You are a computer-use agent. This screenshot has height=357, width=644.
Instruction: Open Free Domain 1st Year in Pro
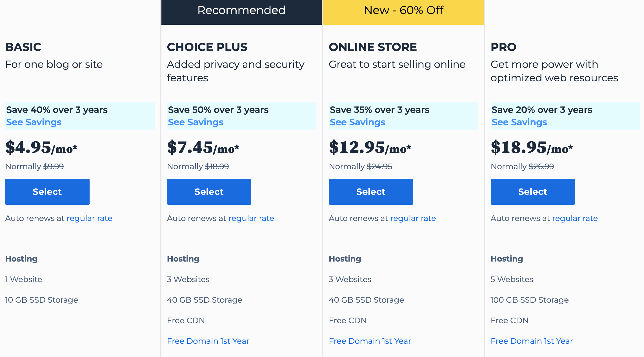coord(532,341)
